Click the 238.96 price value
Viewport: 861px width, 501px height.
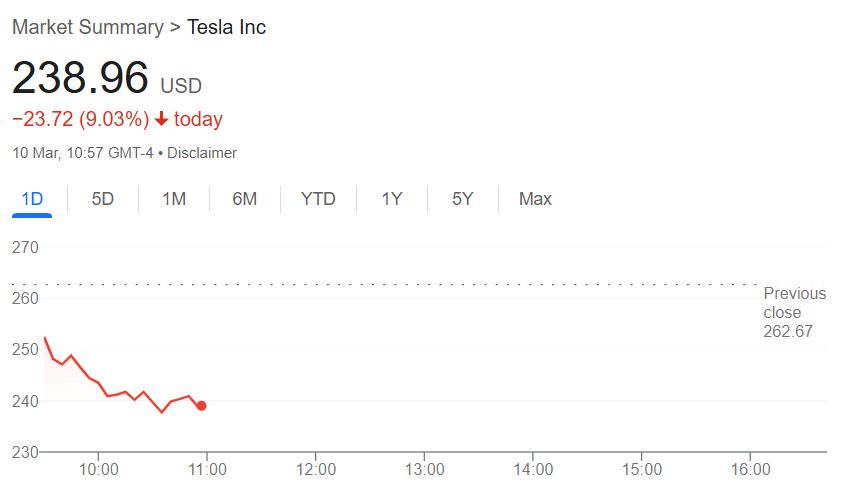pyautogui.click(x=80, y=78)
